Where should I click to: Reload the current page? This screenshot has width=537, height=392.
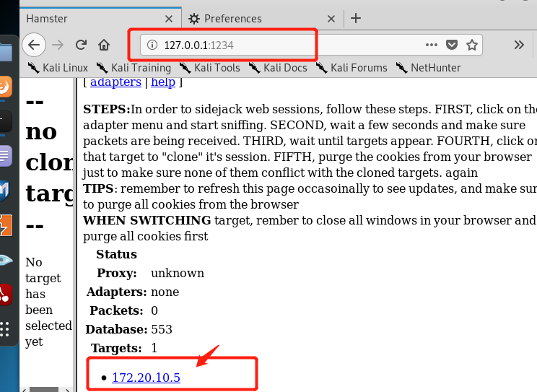(81, 45)
